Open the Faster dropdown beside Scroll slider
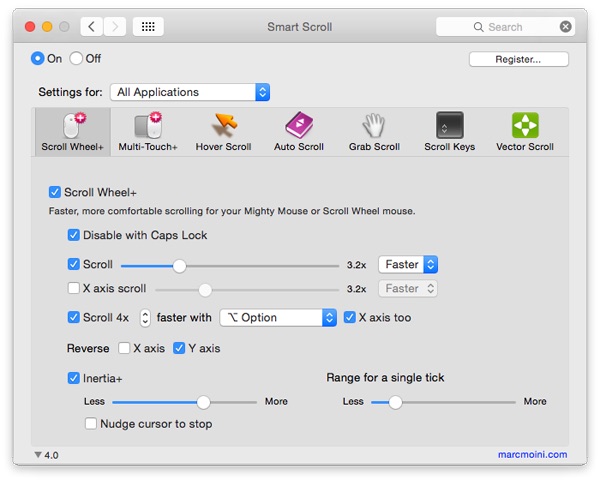This screenshot has height=480, width=600. pos(408,264)
